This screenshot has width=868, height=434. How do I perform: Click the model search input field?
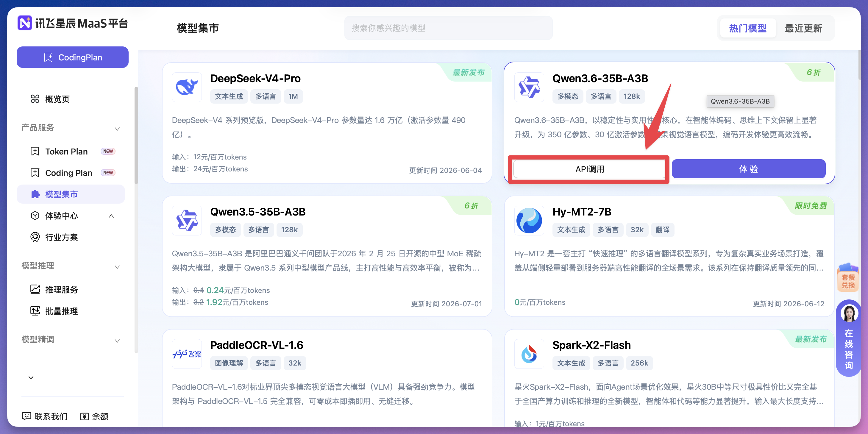(x=448, y=28)
